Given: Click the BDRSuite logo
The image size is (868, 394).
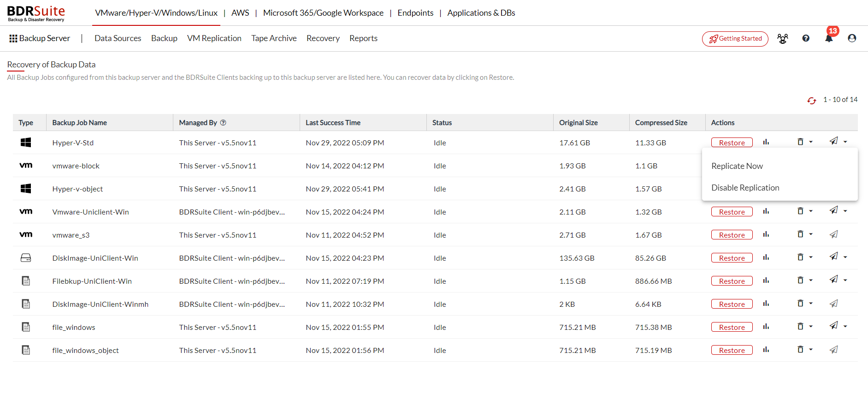Looking at the screenshot, I should [36, 13].
